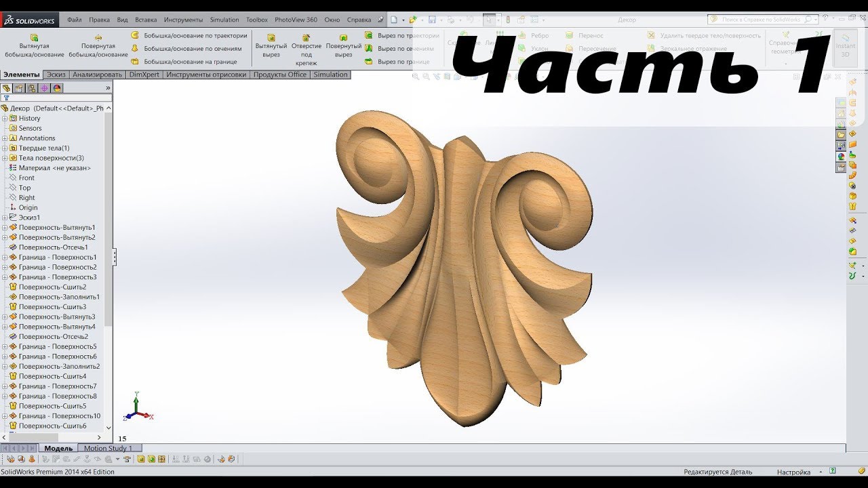Screen dimensions: 868x488
Task: Choose Вырез по траектории
Action: tap(402, 35)
